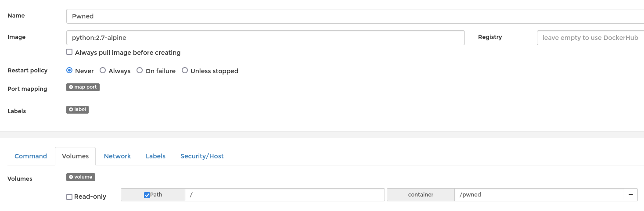Click the Name field containing Pwned
The width and height of the screenshot is (644, 211).
(351, 16)
